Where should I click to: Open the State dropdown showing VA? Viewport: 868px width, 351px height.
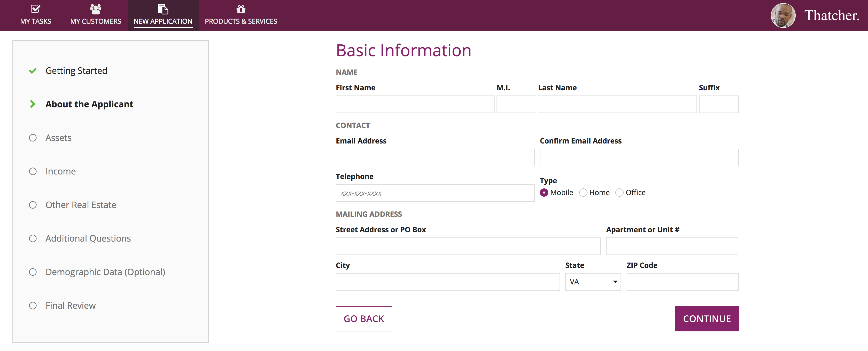point(593,282)
